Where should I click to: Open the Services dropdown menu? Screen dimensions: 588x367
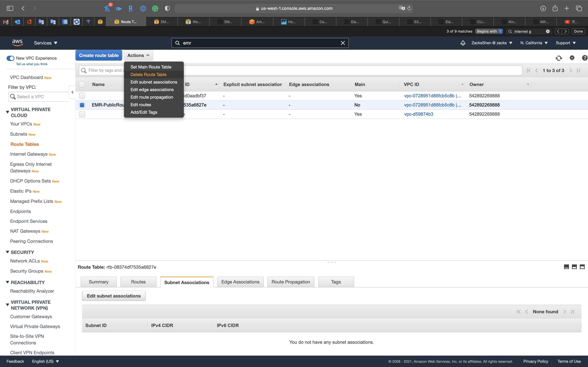(x=45, y=43)
